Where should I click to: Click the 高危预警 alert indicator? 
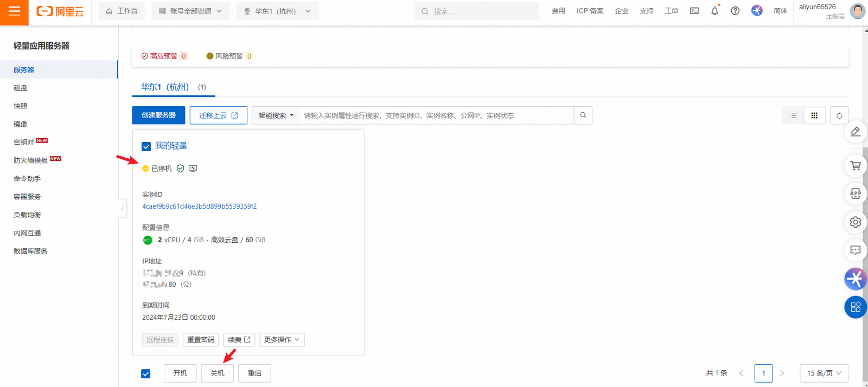pos(164,56)
